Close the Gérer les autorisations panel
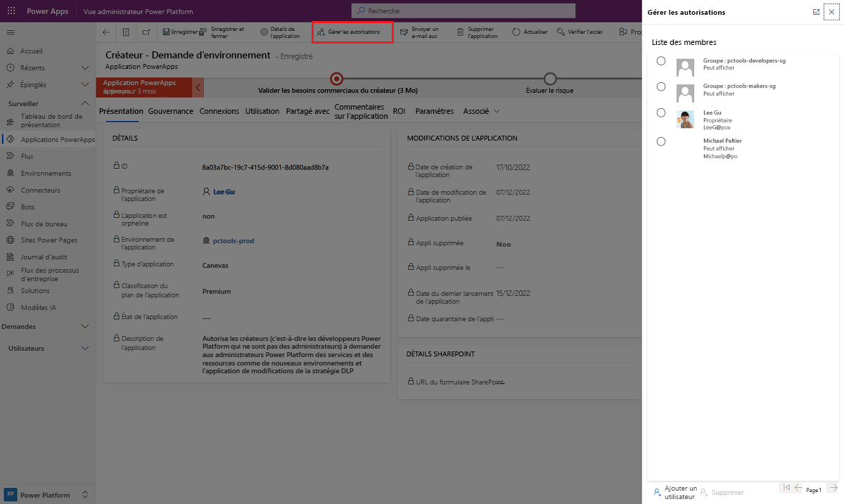The height and width of the screenshot is (504, 844). tap(831, 12)
